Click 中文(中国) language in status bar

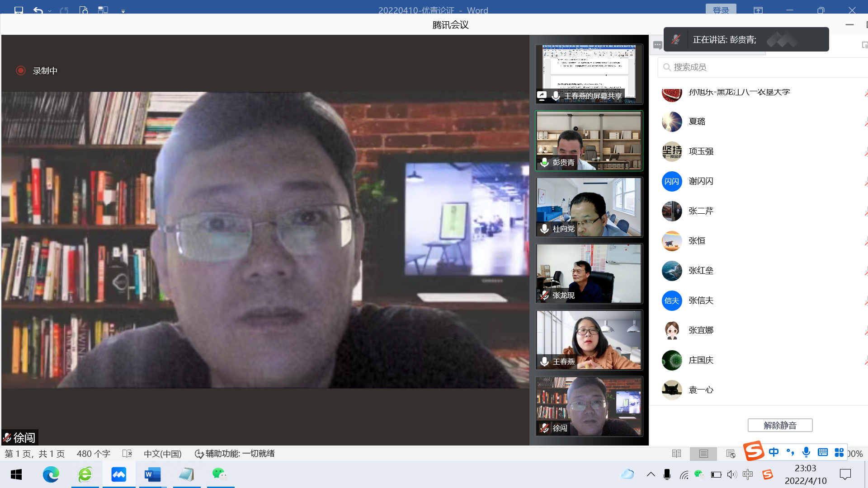(162, 454)
